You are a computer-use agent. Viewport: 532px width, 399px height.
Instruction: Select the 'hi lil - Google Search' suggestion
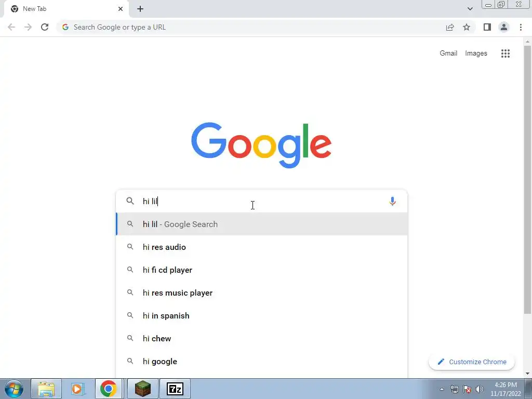(262, 224)
